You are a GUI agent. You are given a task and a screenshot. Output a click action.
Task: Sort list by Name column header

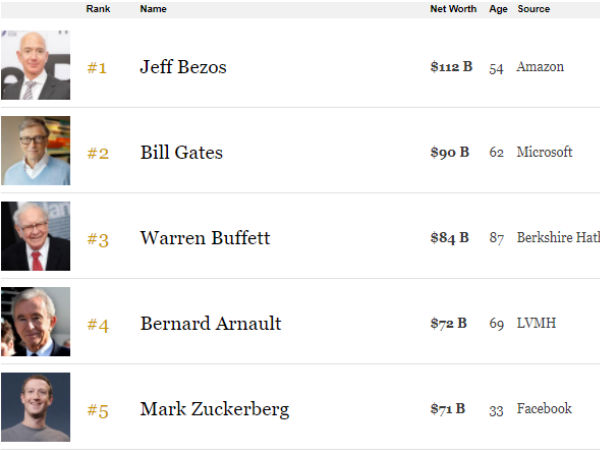coord(153,9)
